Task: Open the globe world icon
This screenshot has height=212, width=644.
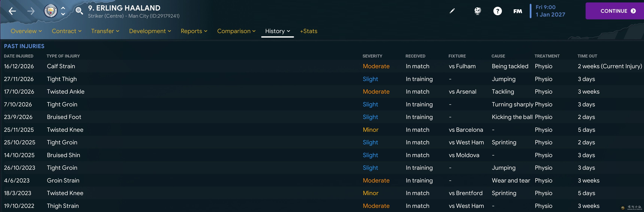Action: (477, 11)
